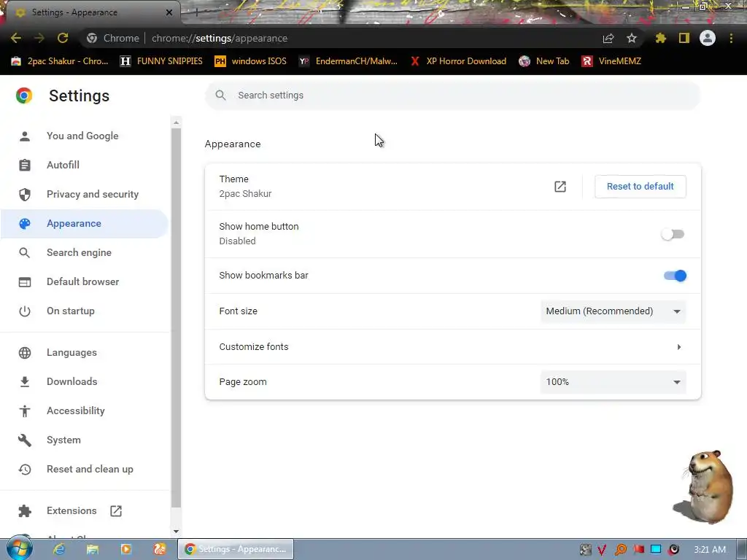The image size is (747, 560).
Task: Bookmark this page with the star icon
Action: click(x=632, y=38)
